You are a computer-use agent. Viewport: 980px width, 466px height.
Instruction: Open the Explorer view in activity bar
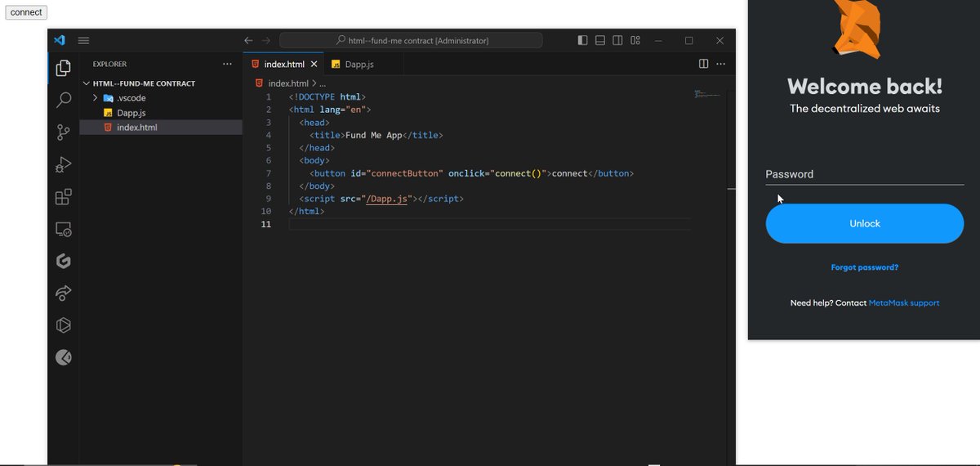click(x=63, y=69)
